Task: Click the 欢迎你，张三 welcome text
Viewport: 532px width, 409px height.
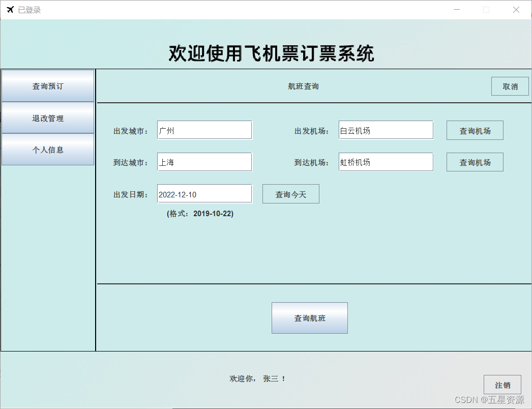Action: tap(257, 378)
